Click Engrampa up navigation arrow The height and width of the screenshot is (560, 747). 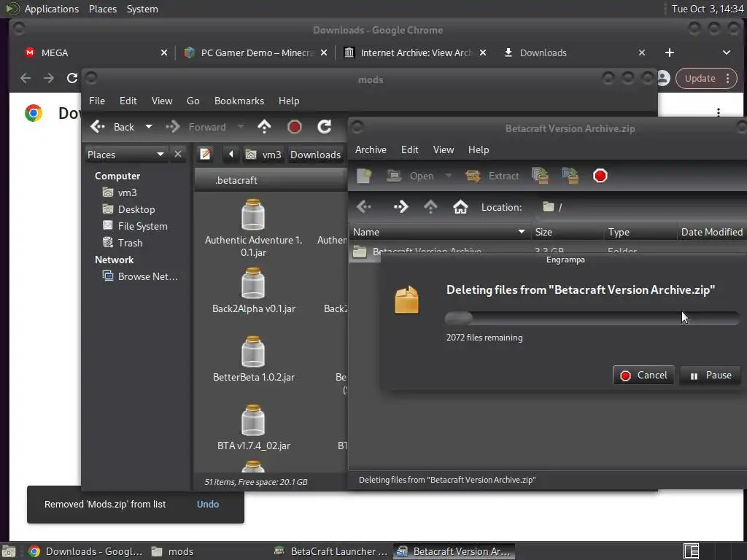tap(430, 206)
